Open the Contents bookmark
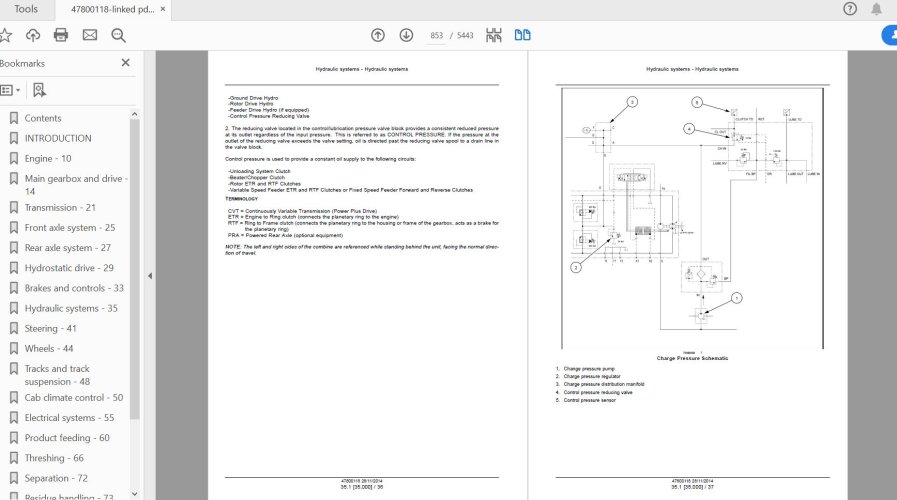Screen dimensions: 897x500 coord(42,118)
